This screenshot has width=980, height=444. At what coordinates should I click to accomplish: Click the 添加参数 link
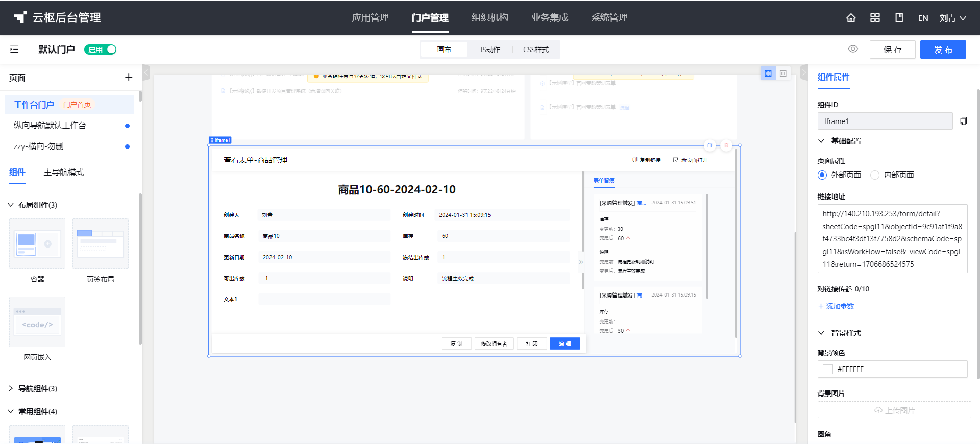point(836,306)
